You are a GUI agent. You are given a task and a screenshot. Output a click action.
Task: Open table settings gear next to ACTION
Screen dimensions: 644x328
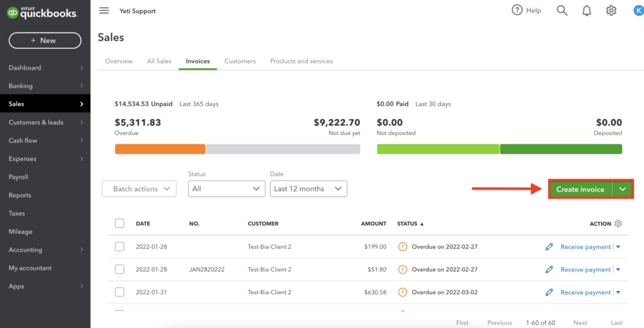point(618,223)
